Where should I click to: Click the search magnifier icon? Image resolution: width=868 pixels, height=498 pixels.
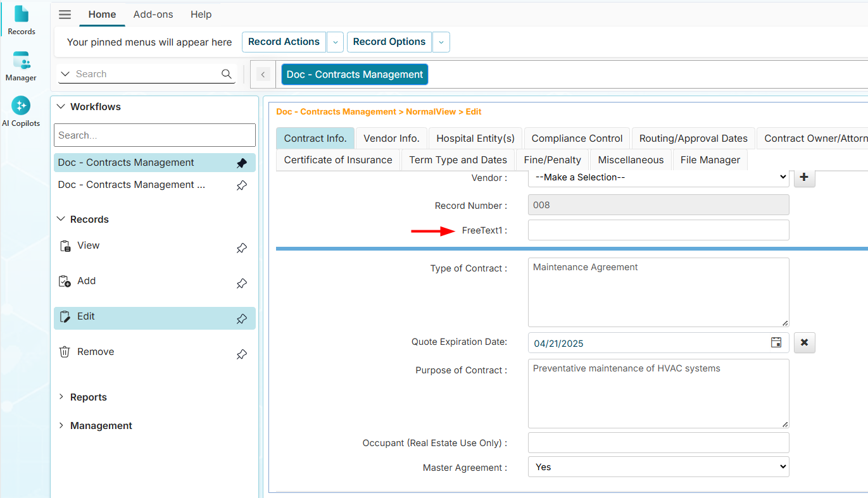coord(227,74)
